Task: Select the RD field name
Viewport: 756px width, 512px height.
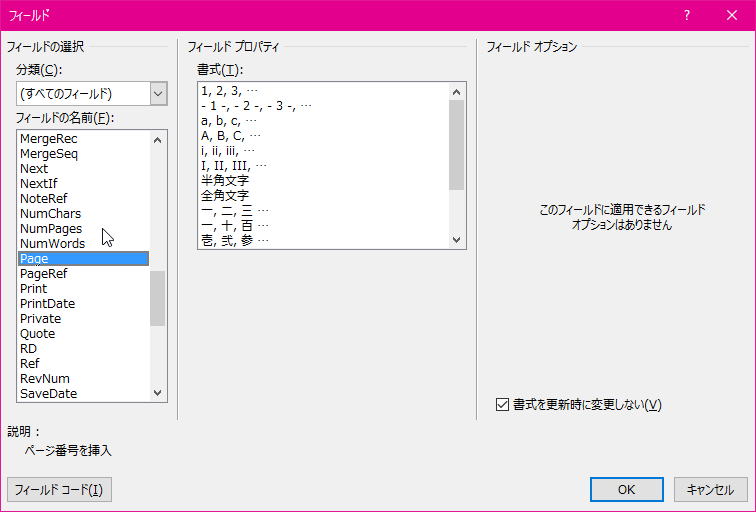Action: pyautogui.click(x=83, y=349)
